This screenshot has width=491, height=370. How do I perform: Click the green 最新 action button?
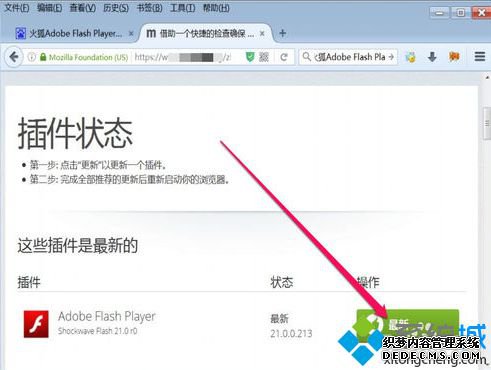408,324
